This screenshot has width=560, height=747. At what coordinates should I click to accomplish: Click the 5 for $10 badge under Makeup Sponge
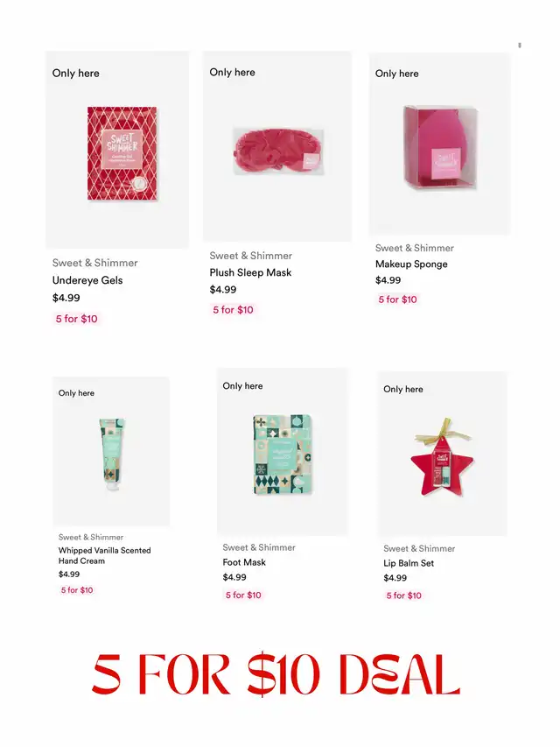click(397, 300)
